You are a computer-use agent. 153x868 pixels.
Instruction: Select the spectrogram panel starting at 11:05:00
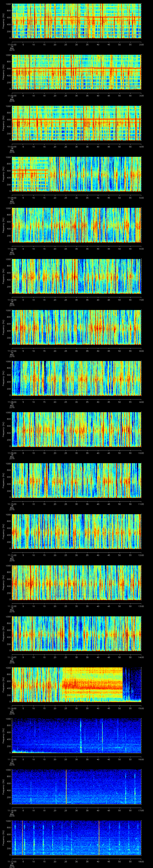(x=77, y=225)
